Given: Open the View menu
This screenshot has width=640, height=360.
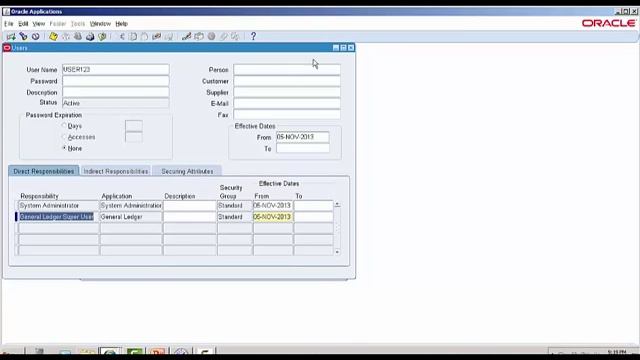Looking at the screenshot, I should pos(39,24).
